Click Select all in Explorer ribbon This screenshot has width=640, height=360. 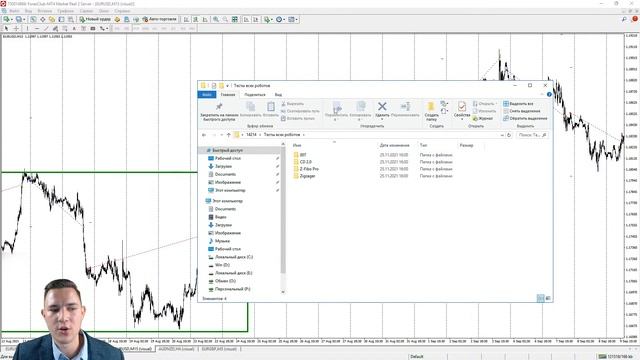518,104
